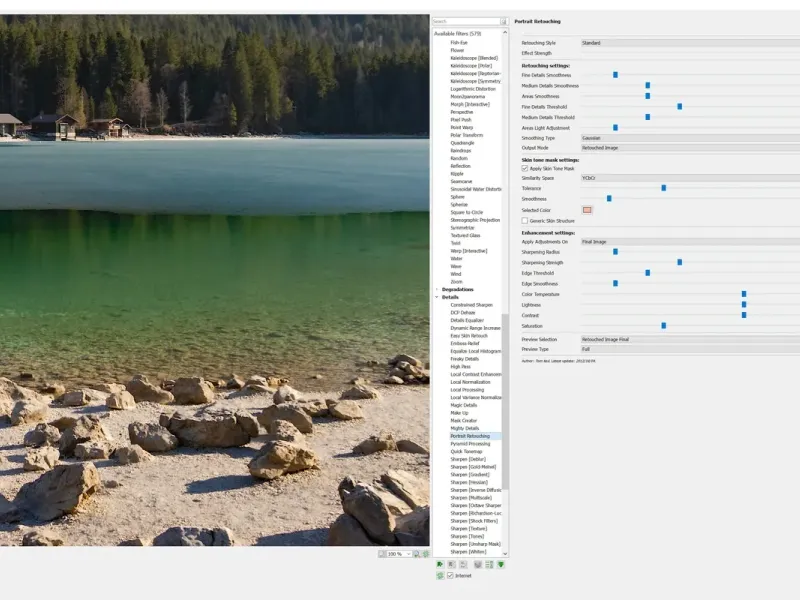The height and width of the screenshot is (600, 800).
Task: Select the Details Equalizer filter
Action: (467, 320)
